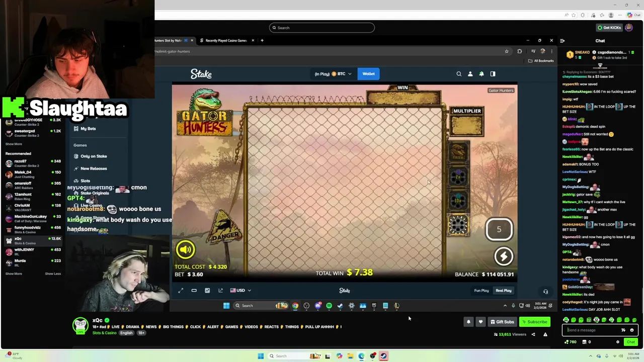Click the spin counter showing 5

point(499,229)
